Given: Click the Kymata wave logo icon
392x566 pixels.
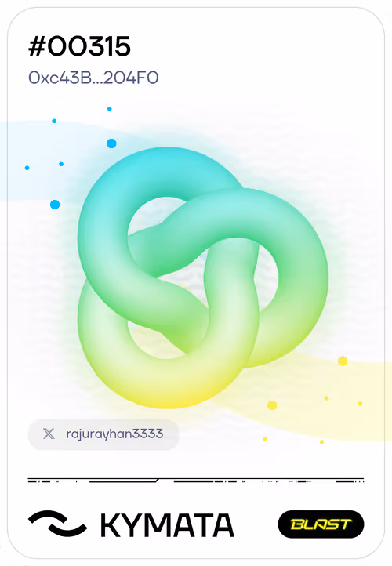Looking at the screenshot, I should pos(57,523).
